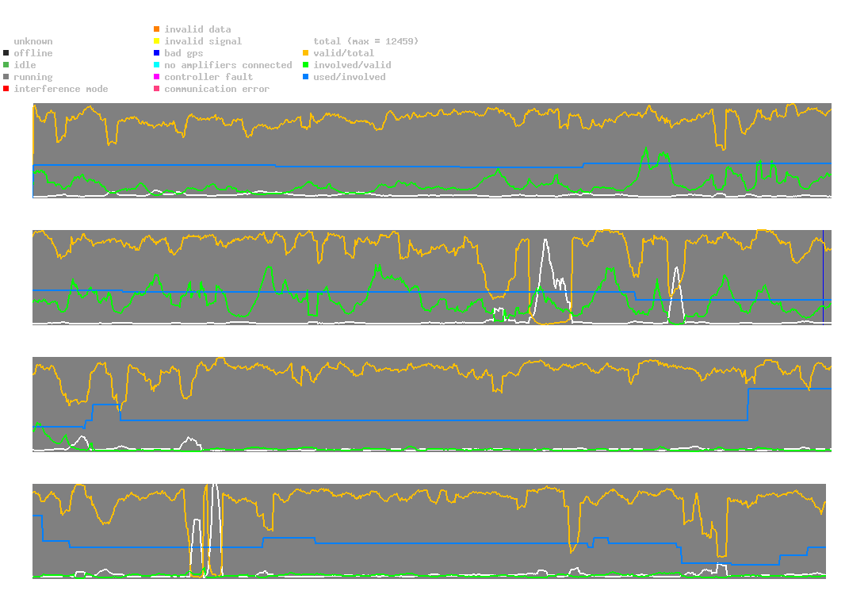
Task: Click the red interference mode color swatch
Action: tap(6, 89)
